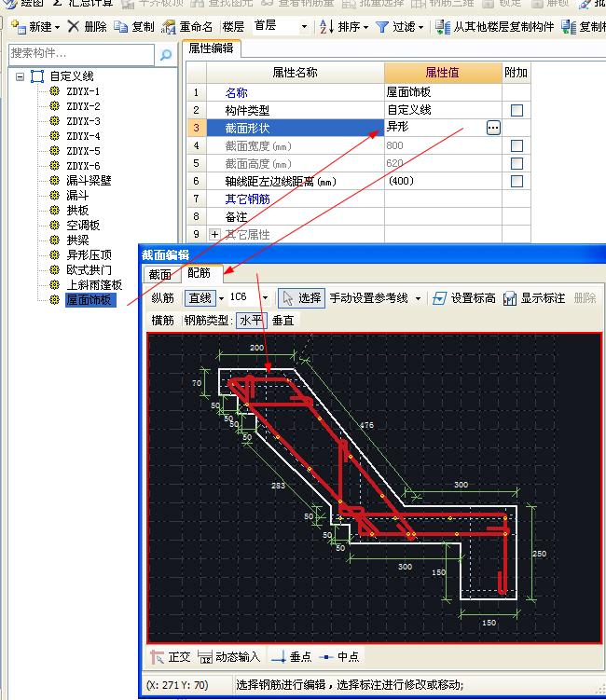This screenshot has height=700, width=606.
Task: Open the 1C6 rebar spec dropdown
Action: point(266,297)
